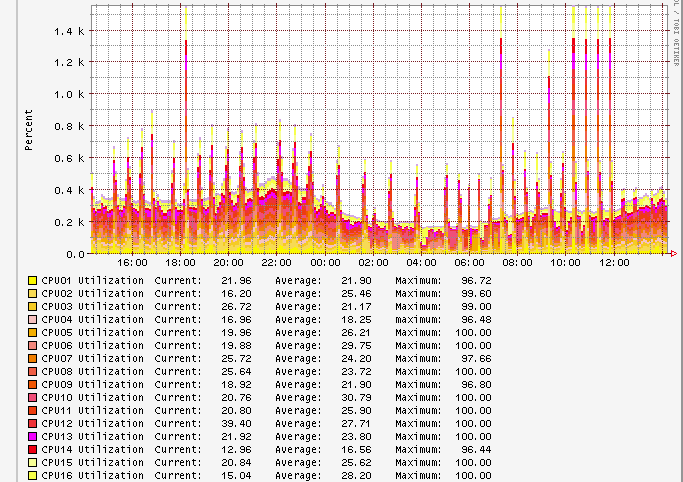Select CPU16 current value 15.04

(236, 476)
